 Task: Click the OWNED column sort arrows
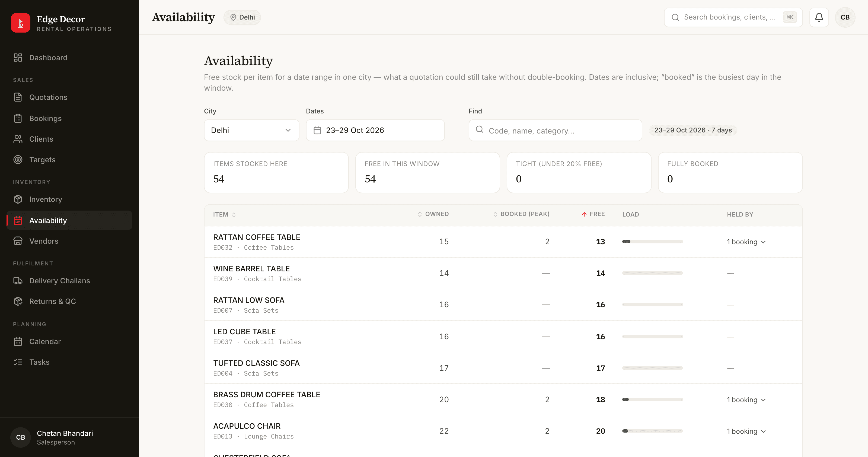click(x=420, y=214)
